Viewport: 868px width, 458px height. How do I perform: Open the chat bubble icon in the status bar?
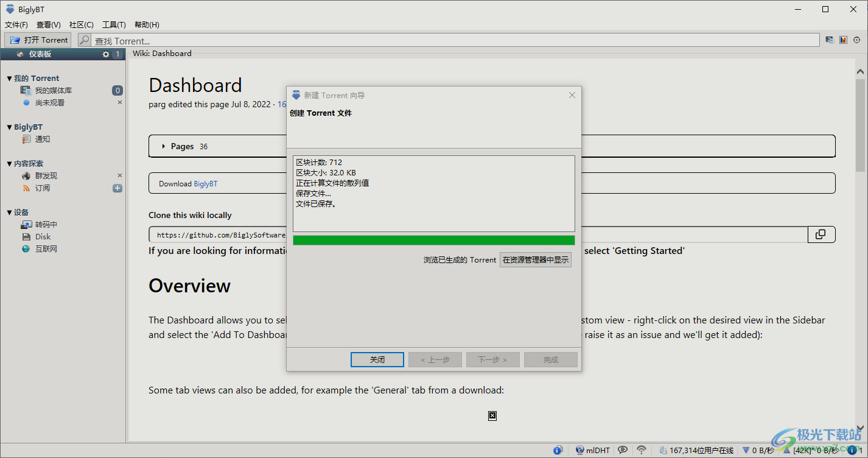click(x=623, y=451)
